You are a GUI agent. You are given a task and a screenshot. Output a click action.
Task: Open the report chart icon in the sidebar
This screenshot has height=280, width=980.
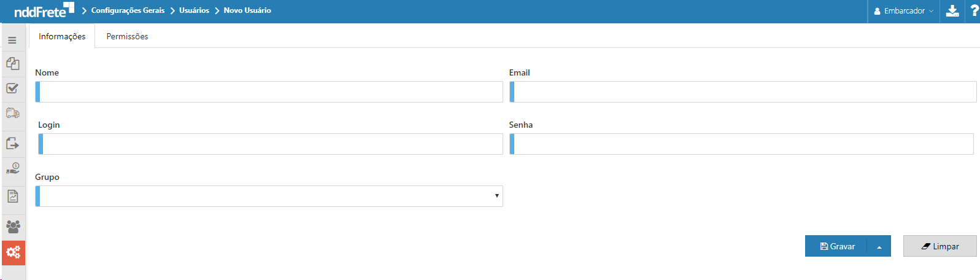13,196
